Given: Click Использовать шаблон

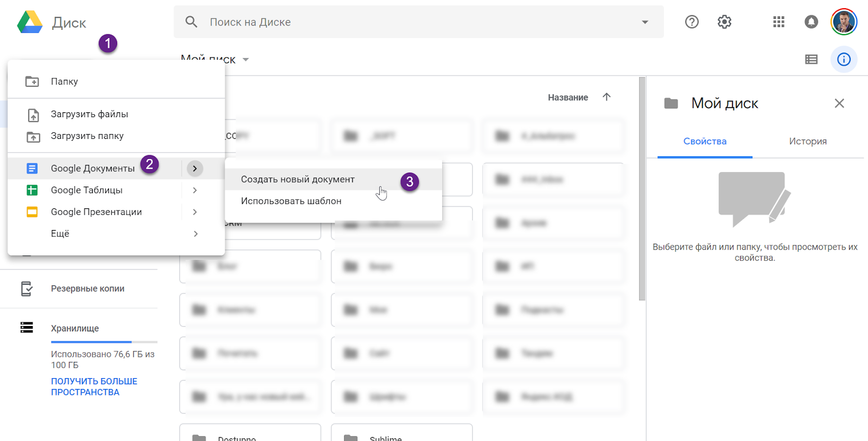Looking at the screenshot, I should pos(334,201).
